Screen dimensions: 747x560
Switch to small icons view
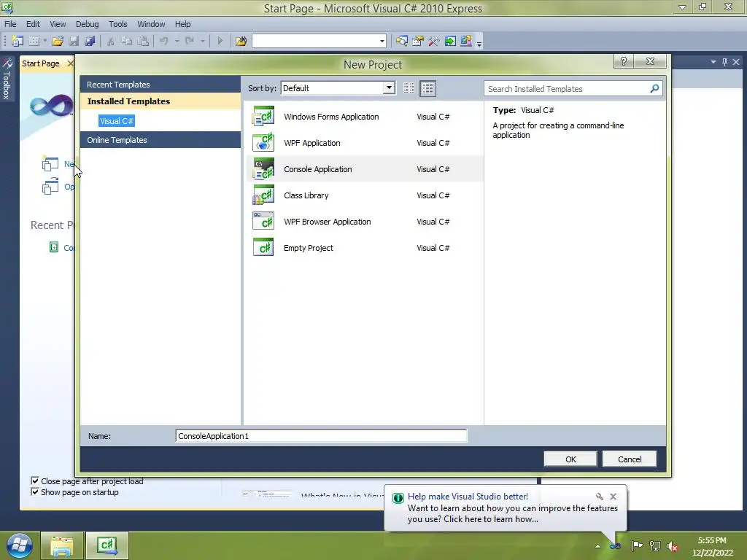(409, 88)
